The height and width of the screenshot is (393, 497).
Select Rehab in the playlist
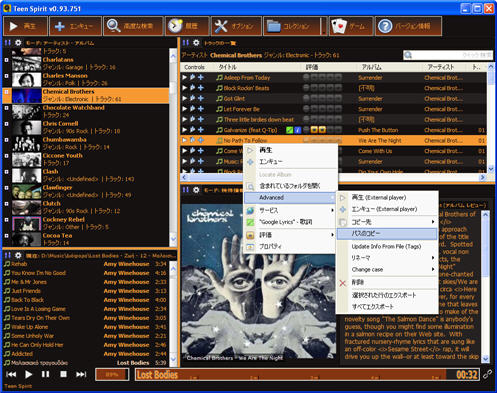[86, 264]
